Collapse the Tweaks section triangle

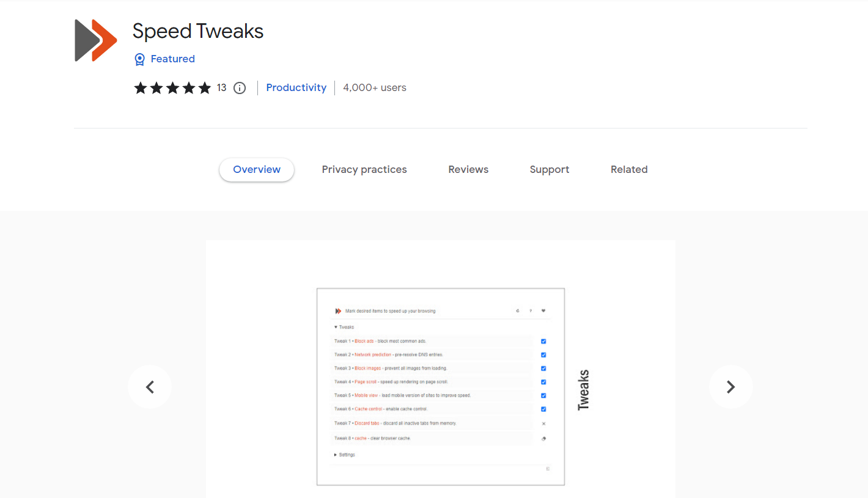coord(336,327)
